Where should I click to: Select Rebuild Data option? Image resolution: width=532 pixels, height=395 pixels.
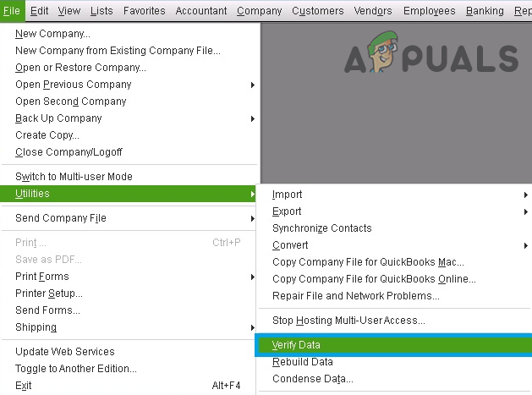302,362
